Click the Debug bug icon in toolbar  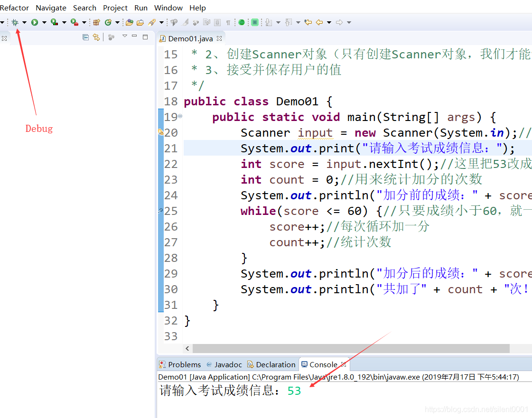(x=15, y=22)
